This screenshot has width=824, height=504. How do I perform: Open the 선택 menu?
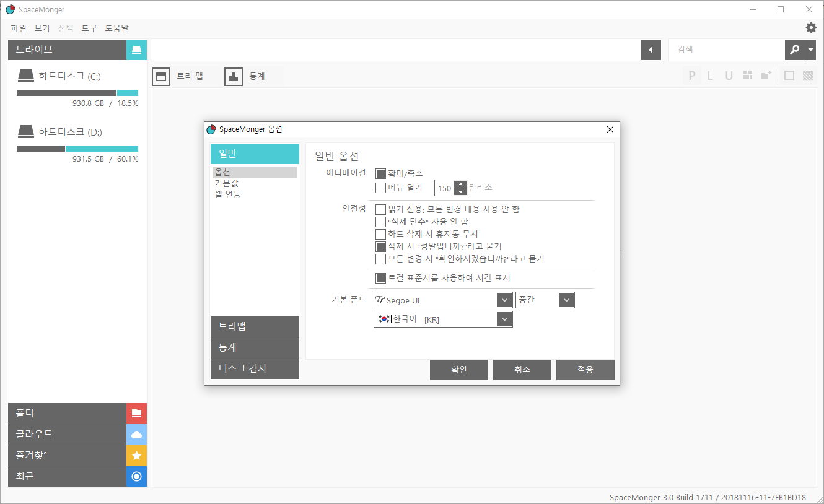(x=66, y=28)
